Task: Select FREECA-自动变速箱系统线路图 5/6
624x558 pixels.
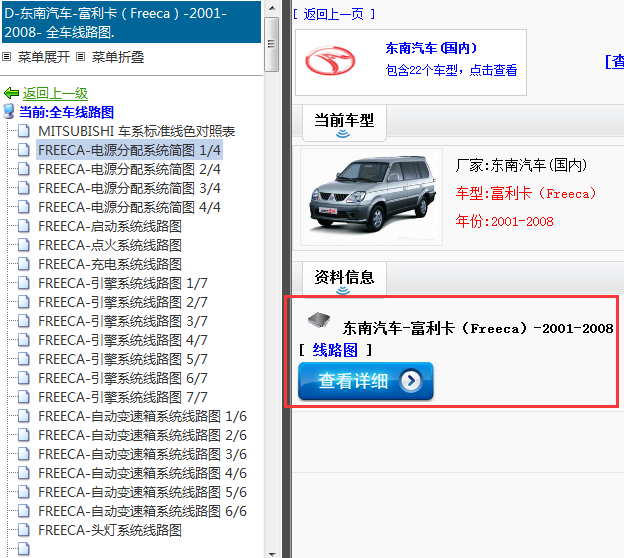Action: click(x=142, y=492)
